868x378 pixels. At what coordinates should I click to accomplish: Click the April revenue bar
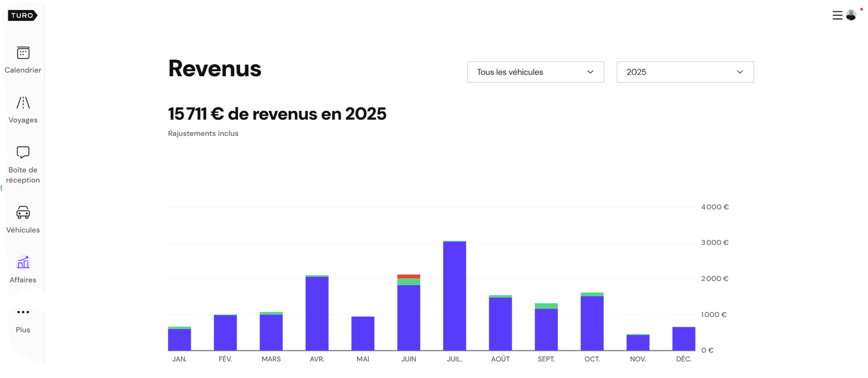(317, 313)
